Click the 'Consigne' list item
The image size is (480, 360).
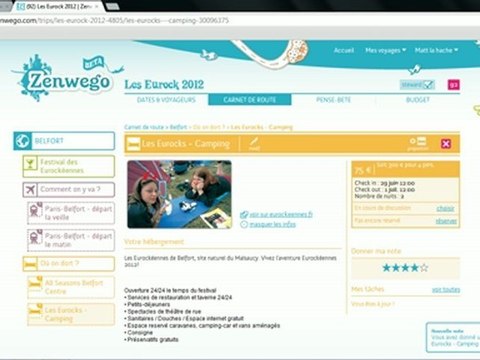(140, 333)
